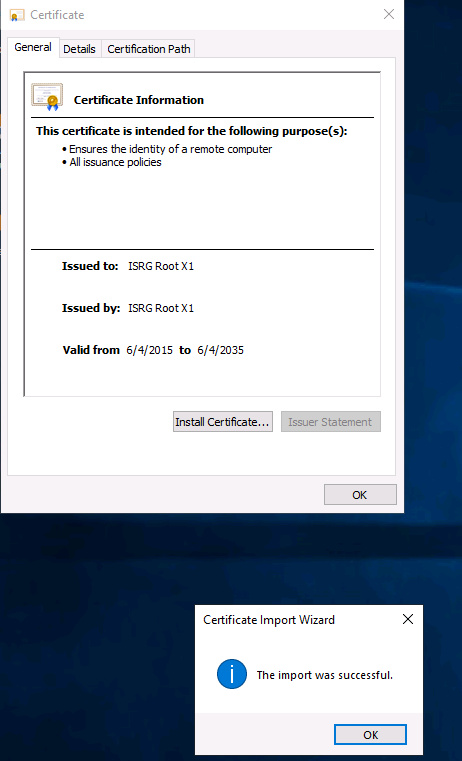Viewport: 462px width, 761px height.
Task: Select the General tab
Action: [x=33, y=48]
